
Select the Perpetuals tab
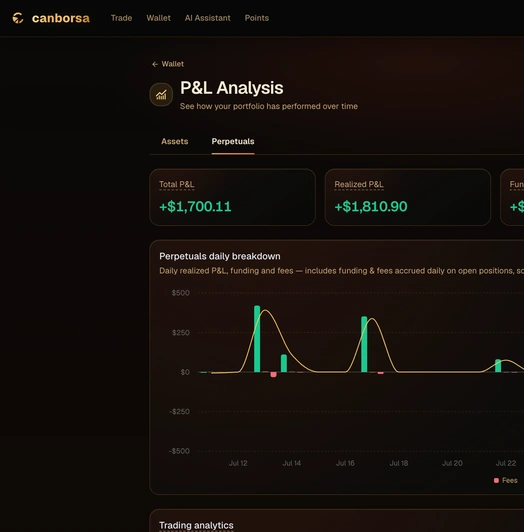[233, 141]
